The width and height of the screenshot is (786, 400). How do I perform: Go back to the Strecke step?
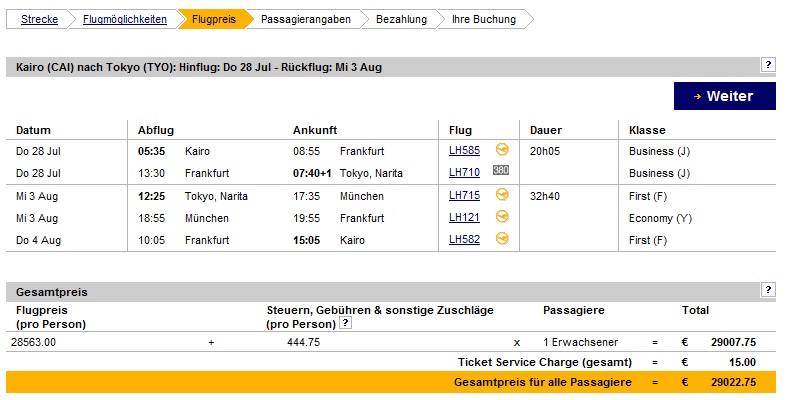[x=39, y=20]
